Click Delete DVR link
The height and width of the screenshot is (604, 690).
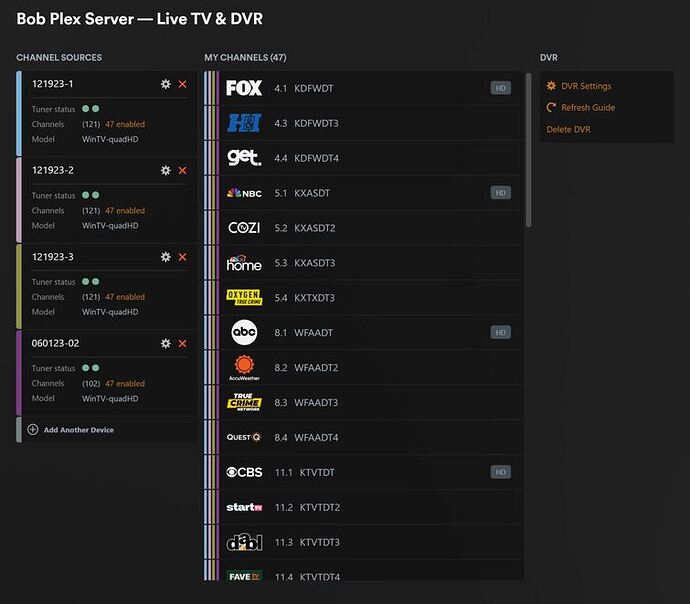coord(569,129)
